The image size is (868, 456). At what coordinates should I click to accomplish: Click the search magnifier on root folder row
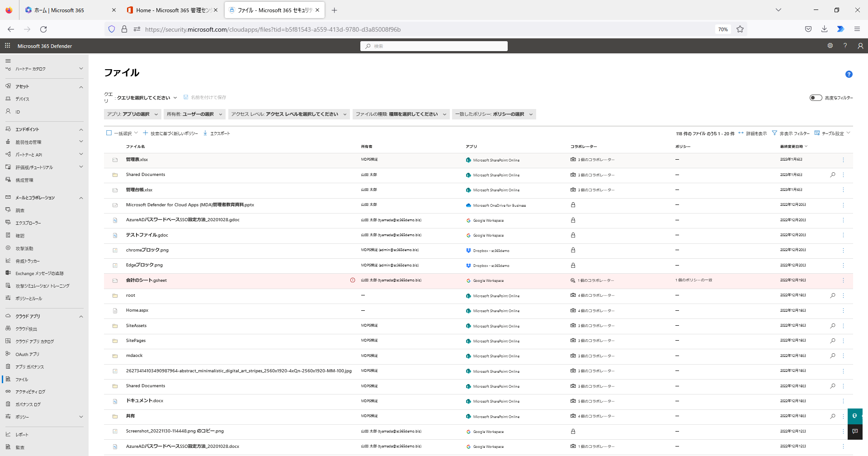[833, 295]
